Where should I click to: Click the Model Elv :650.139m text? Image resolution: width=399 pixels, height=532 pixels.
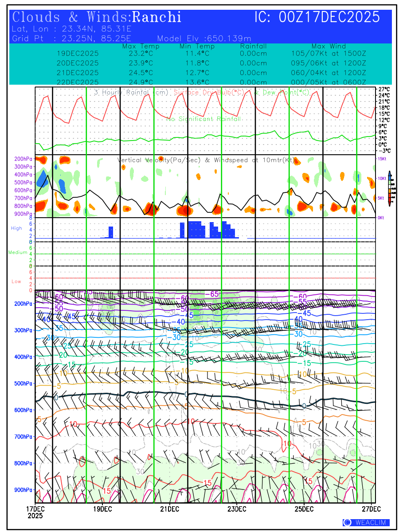click(204, 38)
